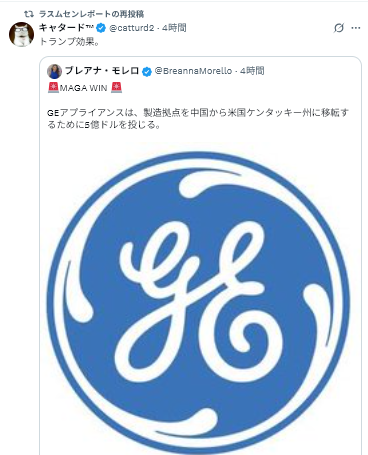This screenshot has height=455, width=368.
Task: Open the three-dot more options menu
Action: click(356, 28)
